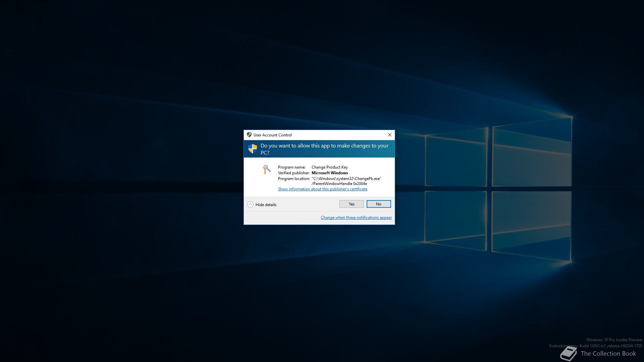Click the book icon in the watermark
The image size is (644, 362).
(568, 354)
